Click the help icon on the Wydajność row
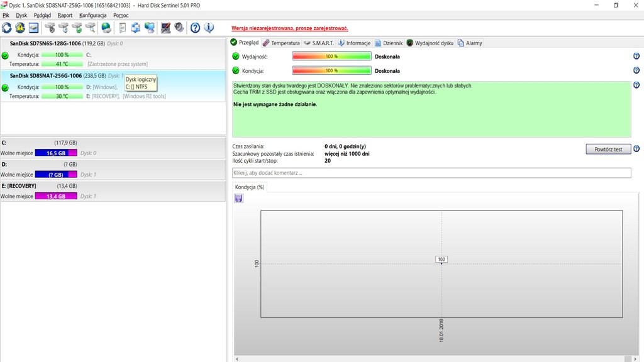This screenshot has height=362, width=644. point(636,56)
